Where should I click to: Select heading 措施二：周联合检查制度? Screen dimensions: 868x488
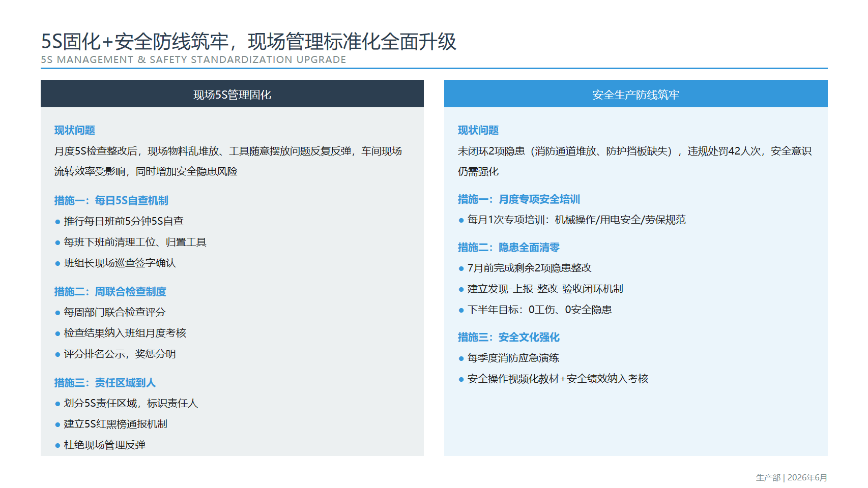[110, 291]
